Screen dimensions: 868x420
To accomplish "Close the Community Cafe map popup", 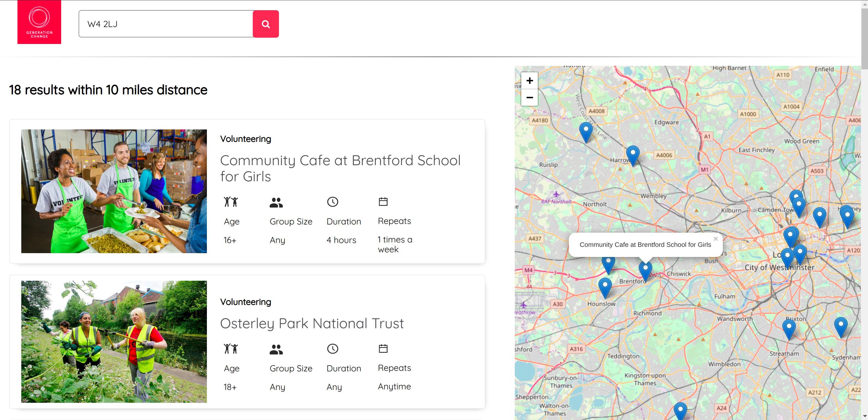I will 715,239.
